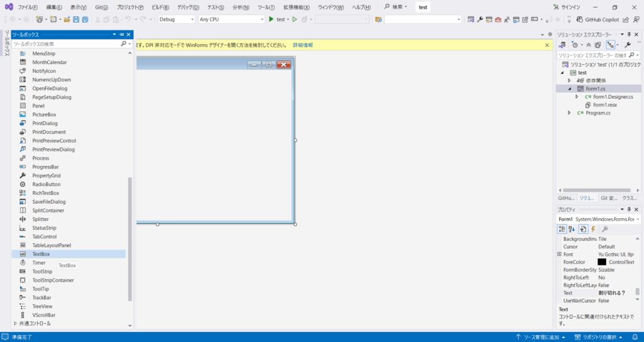Viewport: 644px width, 342px height.
Task: Open the Debug configuration dropdown
Action: [x=176, y=19]
